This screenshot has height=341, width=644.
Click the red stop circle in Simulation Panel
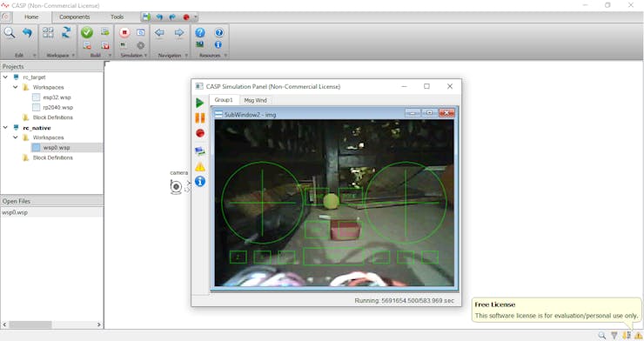(200, 133)
